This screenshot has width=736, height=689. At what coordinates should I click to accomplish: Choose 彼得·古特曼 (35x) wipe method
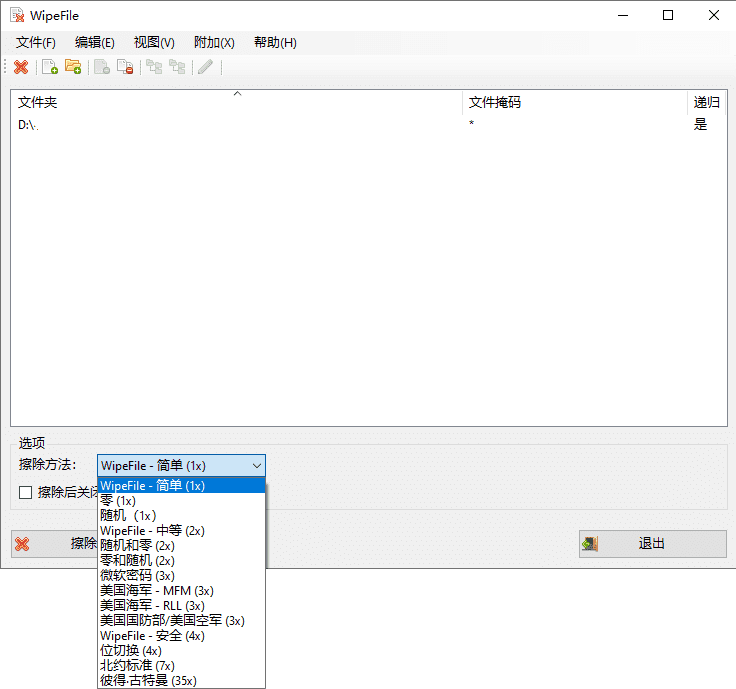pyautogui.click(x=148, y=680)
